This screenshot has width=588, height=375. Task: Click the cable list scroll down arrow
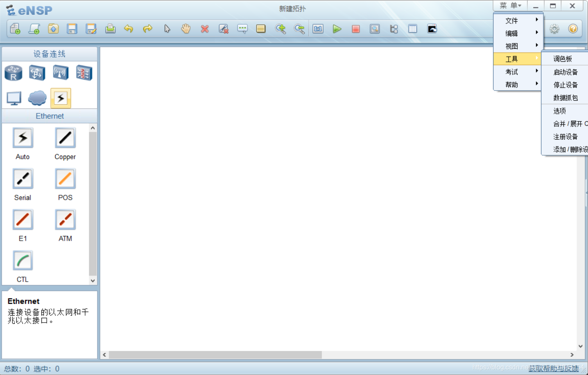[93, 280]
